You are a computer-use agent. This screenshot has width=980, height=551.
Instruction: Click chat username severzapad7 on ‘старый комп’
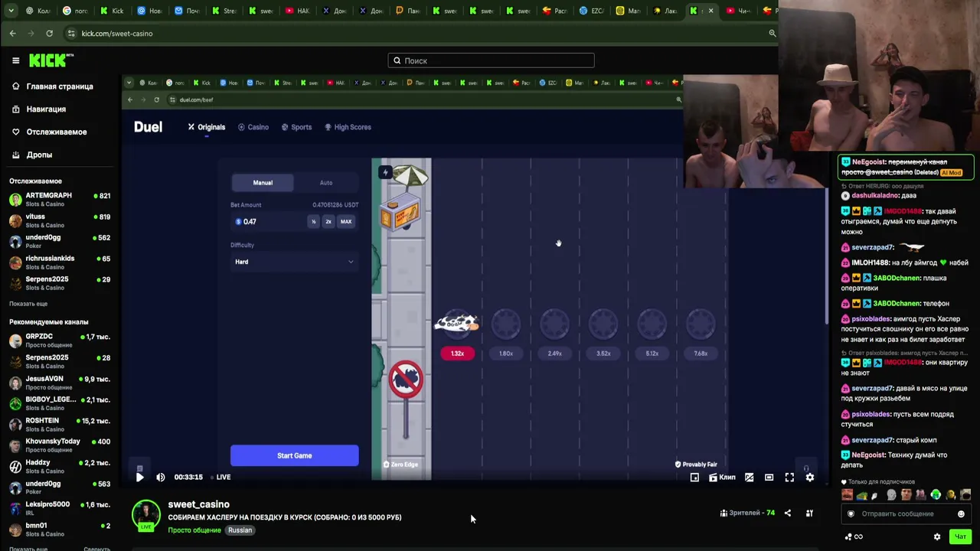point(872,440)
